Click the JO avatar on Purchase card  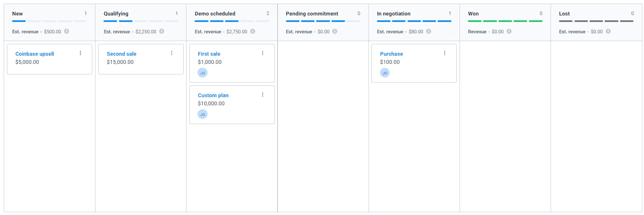pyautogui.click(x=385, y=73)
